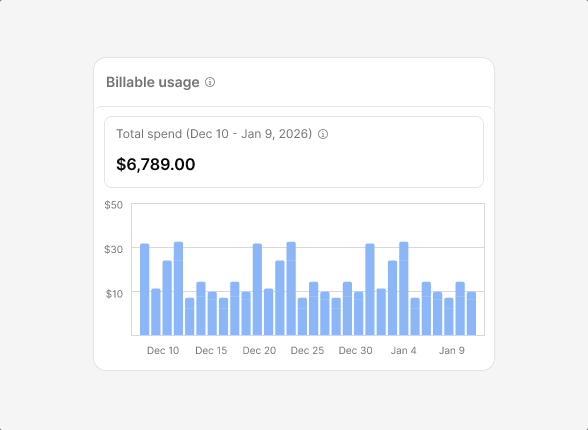Click the Dec 20 axis label
Image resolution: width=588 pixels, height=430 pixels.
tap(259, 351)
